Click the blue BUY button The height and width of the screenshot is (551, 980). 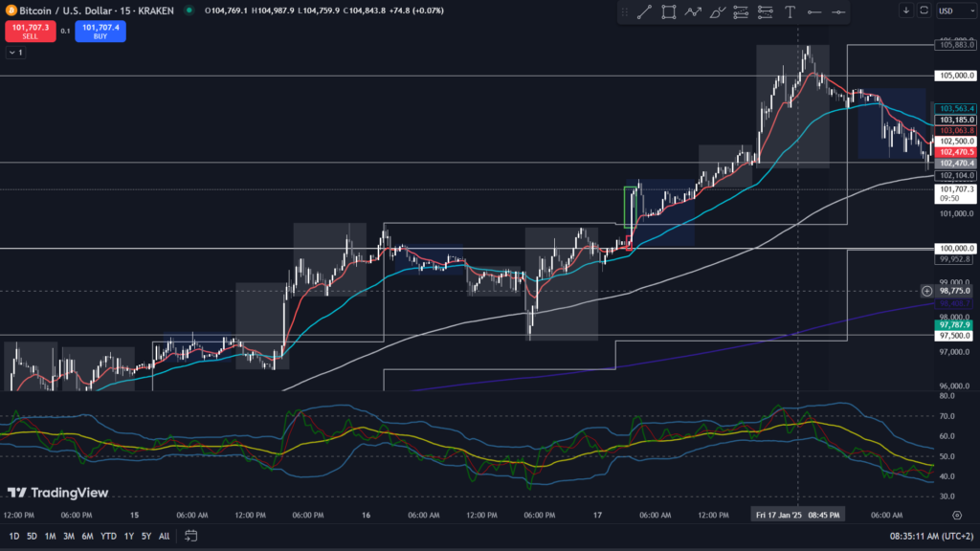click(100, 31)
